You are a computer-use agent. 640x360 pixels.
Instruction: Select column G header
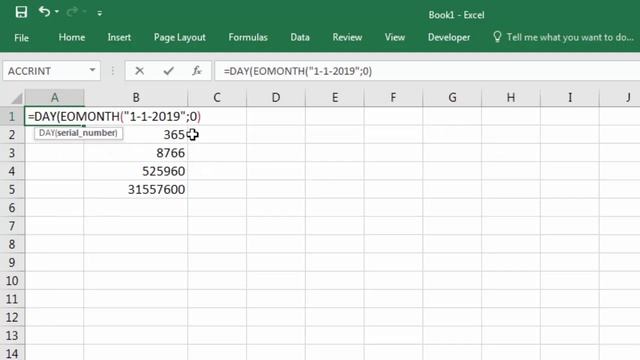pyautogui.click(x=452, y=98)
